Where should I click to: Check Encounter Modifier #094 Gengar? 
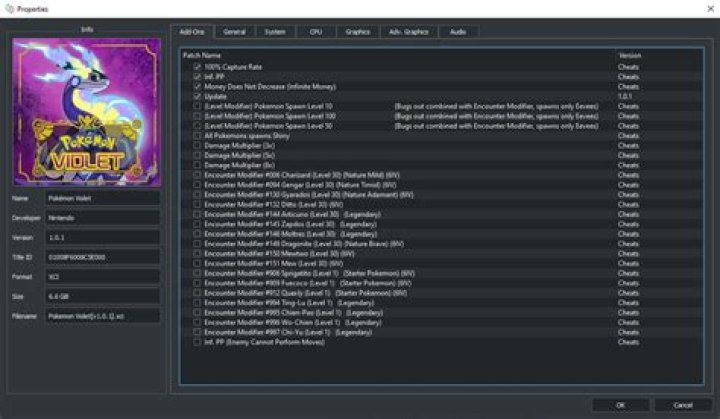pos(197,185)
